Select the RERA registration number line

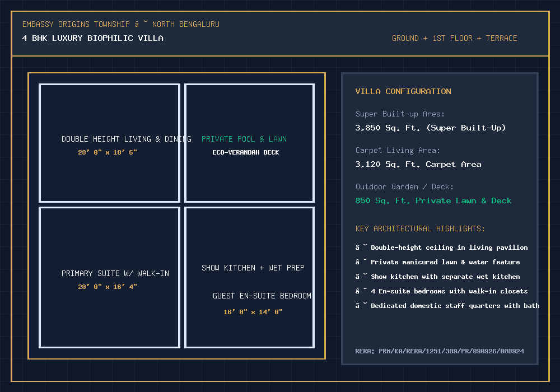point(440,351)
